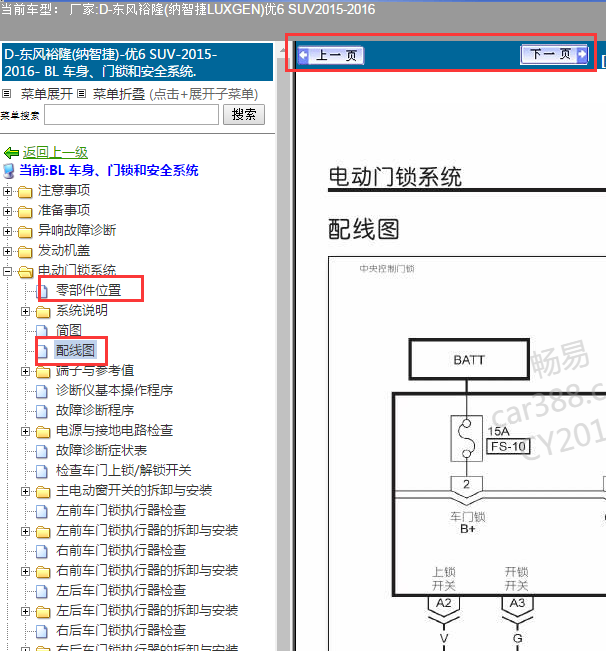This screenshot has height=651, width=606.
Task: Expand 左前车门锁执行器的拆卸与安装 folder
Action: click(25, 531)
